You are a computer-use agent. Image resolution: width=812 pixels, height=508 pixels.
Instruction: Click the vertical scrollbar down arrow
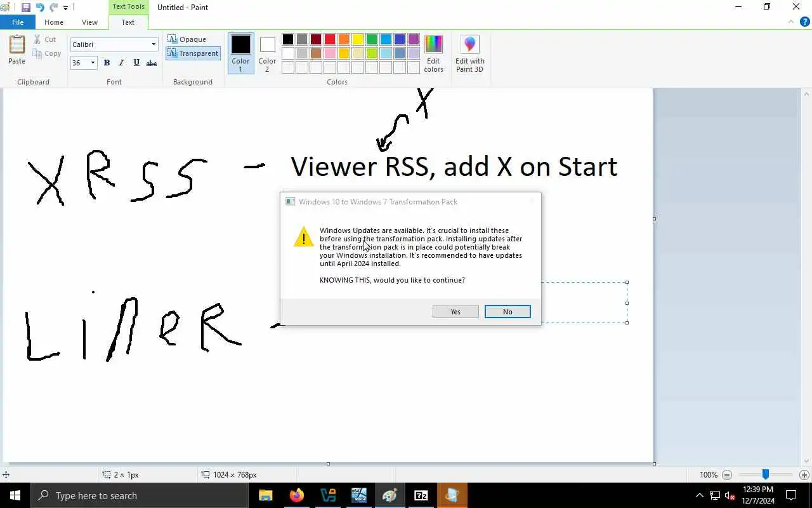coord(806,461)
